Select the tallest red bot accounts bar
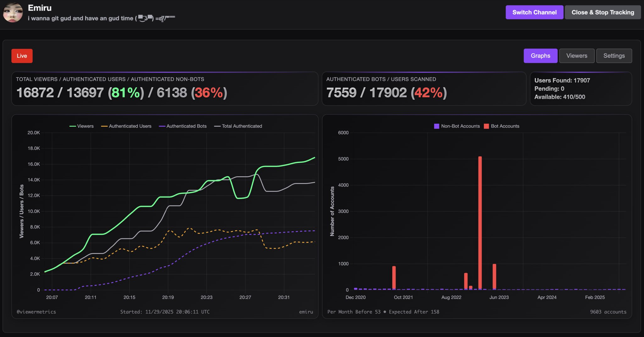This screenshot has height=337, width=644. click(480, 223)
